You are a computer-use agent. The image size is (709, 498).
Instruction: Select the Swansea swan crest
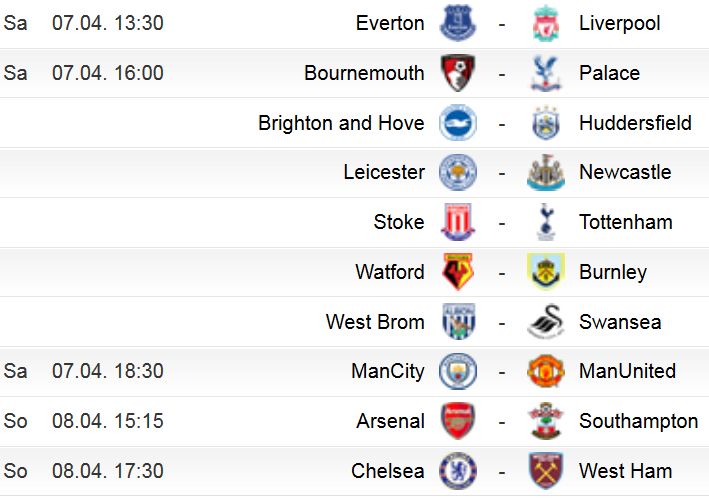[x=546, y=322]
